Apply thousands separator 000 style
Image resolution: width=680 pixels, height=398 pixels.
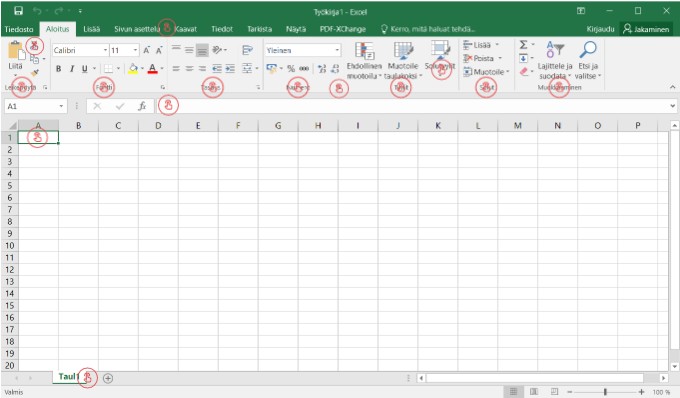point(304,69)
